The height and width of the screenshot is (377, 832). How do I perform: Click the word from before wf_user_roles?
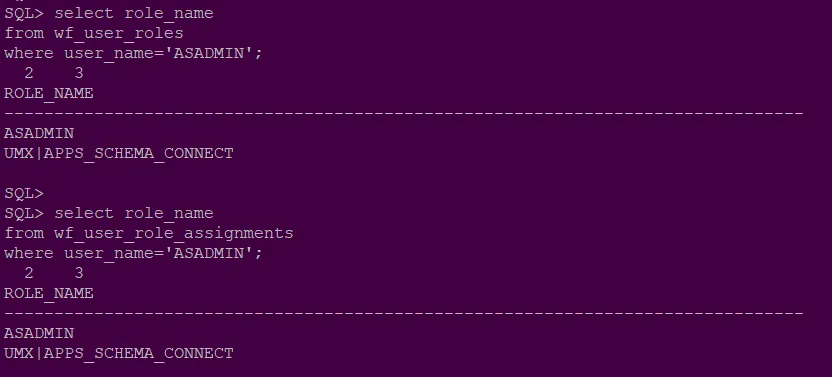pyautogui.click(x=24, y=33)
